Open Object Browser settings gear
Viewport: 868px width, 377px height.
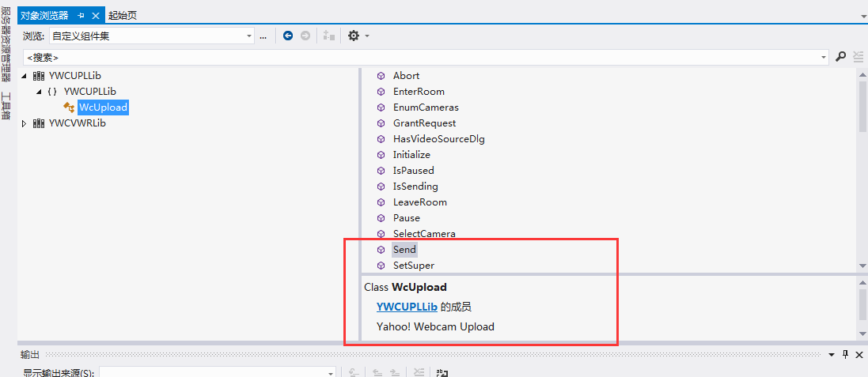(354, 36)
